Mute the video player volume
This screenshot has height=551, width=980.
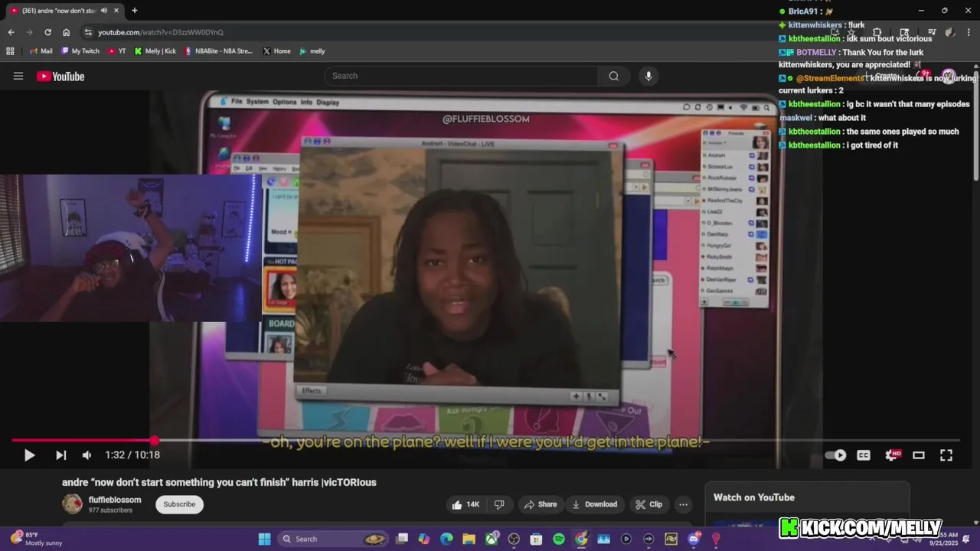pos(87,455)
